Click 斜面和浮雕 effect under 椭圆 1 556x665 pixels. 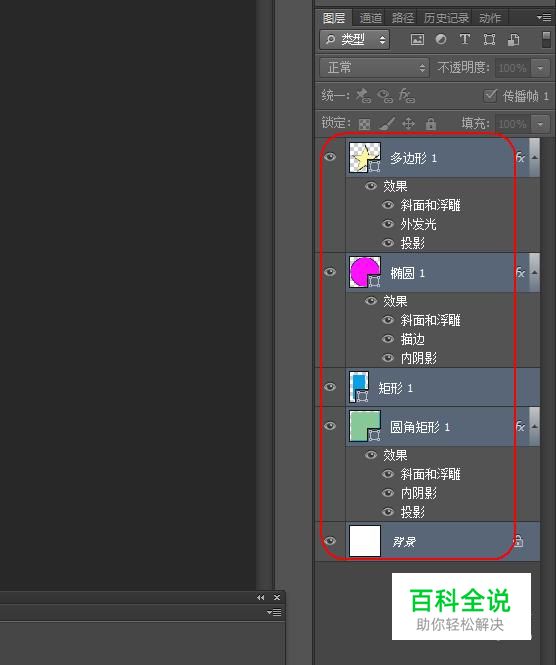pyautogui.click(x=430, y=320)
